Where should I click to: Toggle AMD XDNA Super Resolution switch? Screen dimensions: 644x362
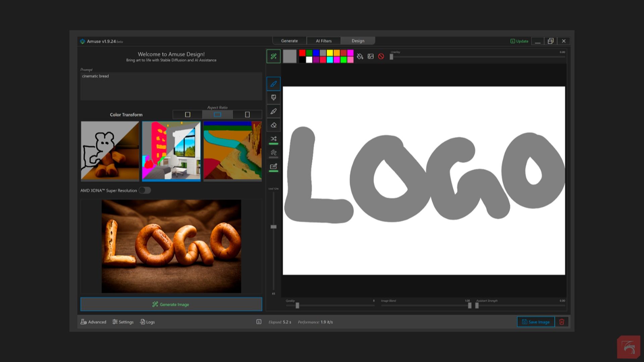coord(145,190)
